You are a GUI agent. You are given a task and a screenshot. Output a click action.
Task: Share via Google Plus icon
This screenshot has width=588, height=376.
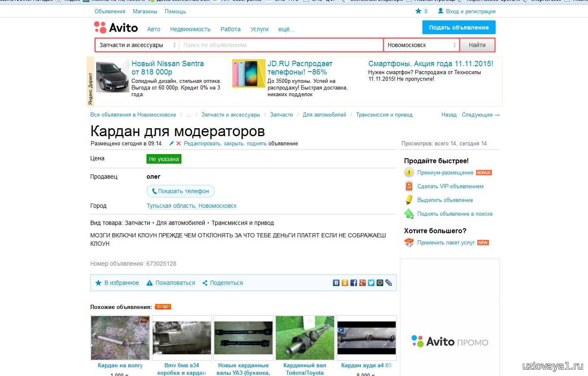point(362,283)
